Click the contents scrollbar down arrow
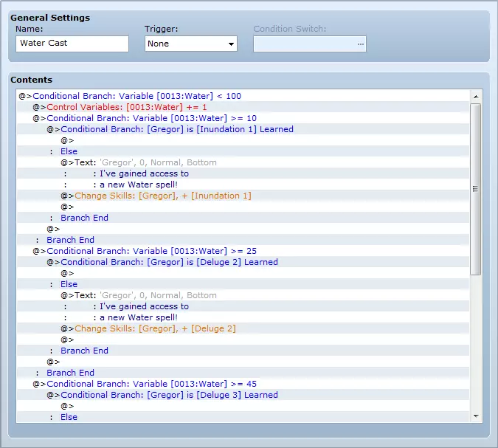The height and width of the screenshot is (448, 498). [476, 416]
